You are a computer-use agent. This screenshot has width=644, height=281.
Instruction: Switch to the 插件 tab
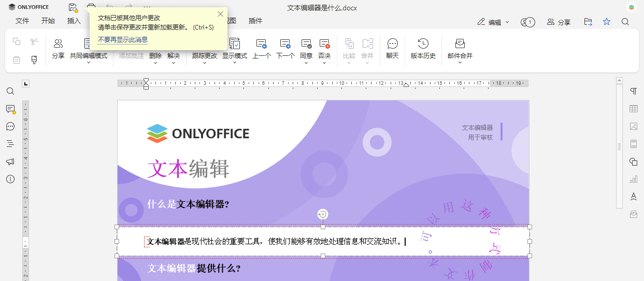point(255,21)
